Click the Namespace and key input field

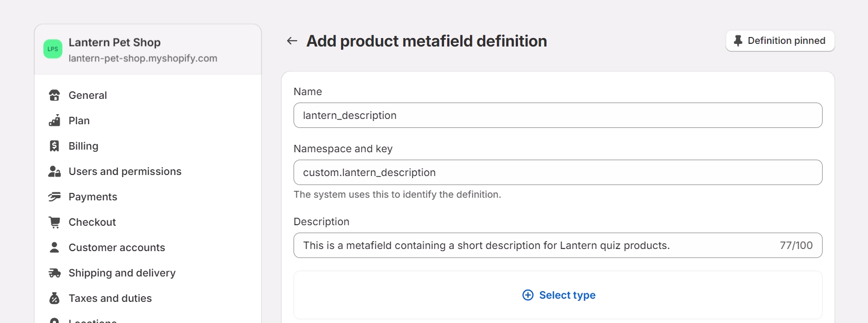(x=558, y=172)
